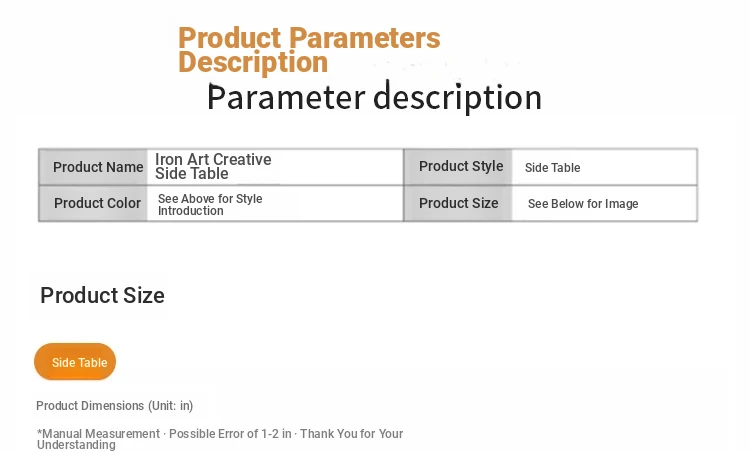The image size is (750, 452).
Task: Click the orange Side Table pill button
Action: point(75,362)
